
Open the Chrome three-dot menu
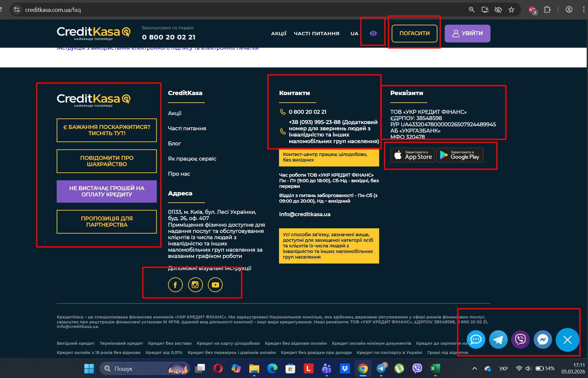coord(584,10)
